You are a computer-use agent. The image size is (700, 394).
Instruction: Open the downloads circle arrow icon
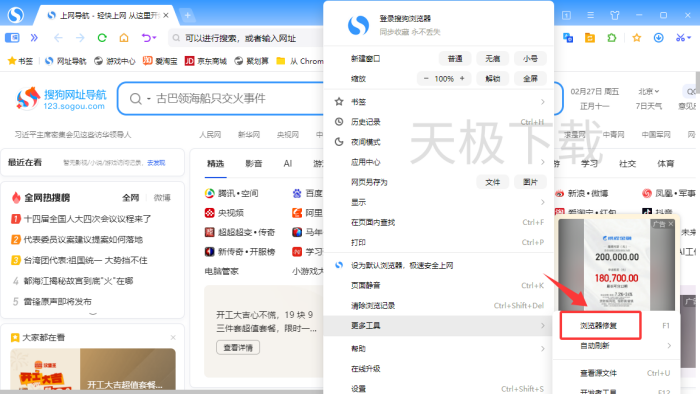(x=658, y=38)
